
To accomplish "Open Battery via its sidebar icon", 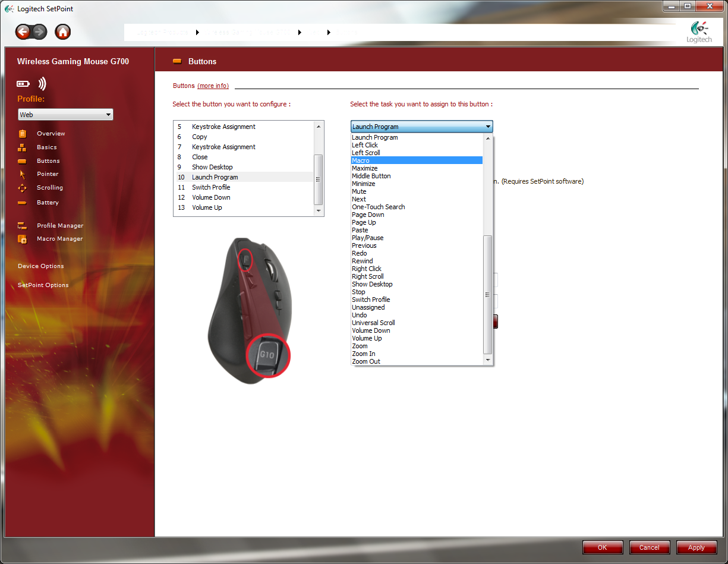I will click(x=23, y=203).
